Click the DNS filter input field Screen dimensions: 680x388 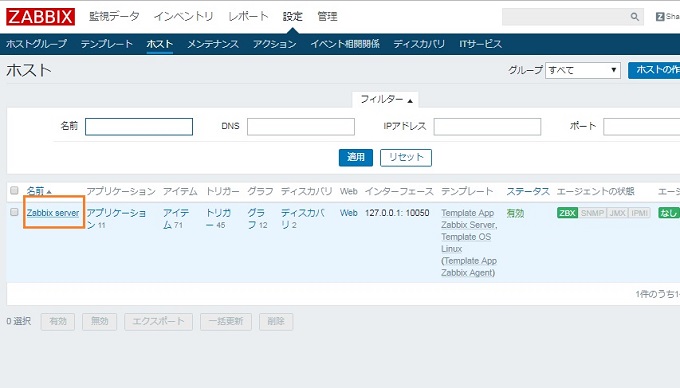coord(301,127)
